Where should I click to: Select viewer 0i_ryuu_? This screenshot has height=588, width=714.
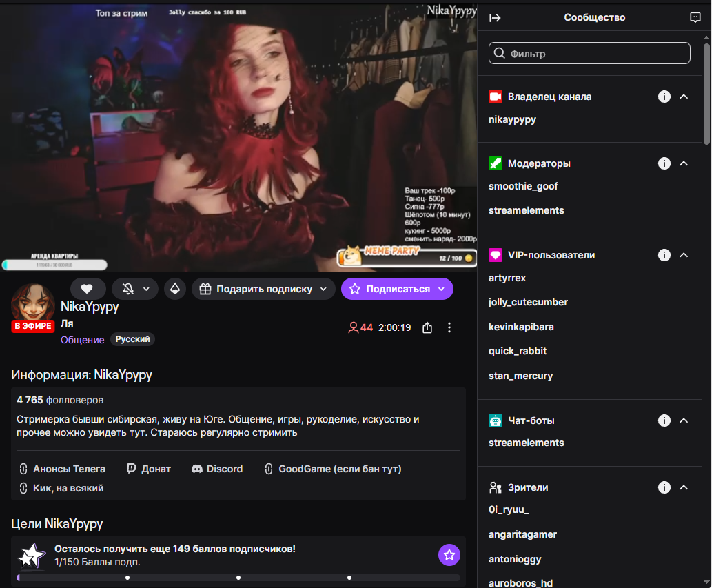pyautogui.click(x=509, y=509)
